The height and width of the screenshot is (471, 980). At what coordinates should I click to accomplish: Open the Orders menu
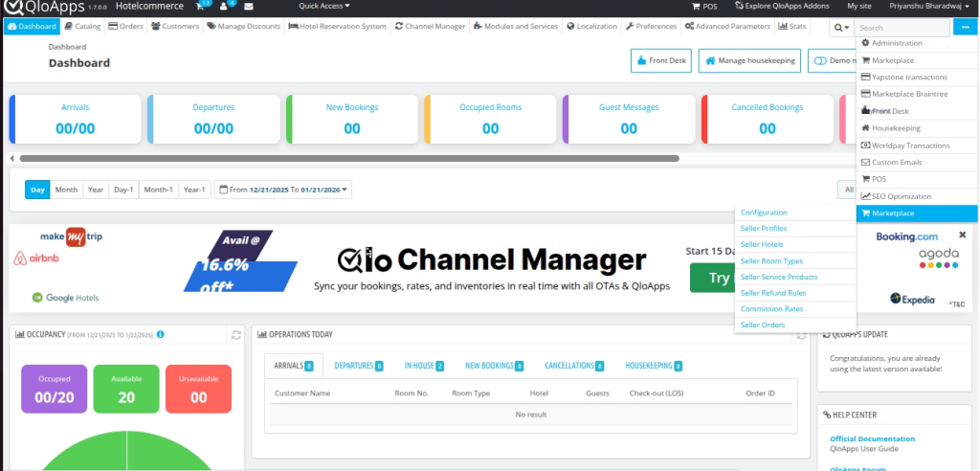tap(125, 26)
